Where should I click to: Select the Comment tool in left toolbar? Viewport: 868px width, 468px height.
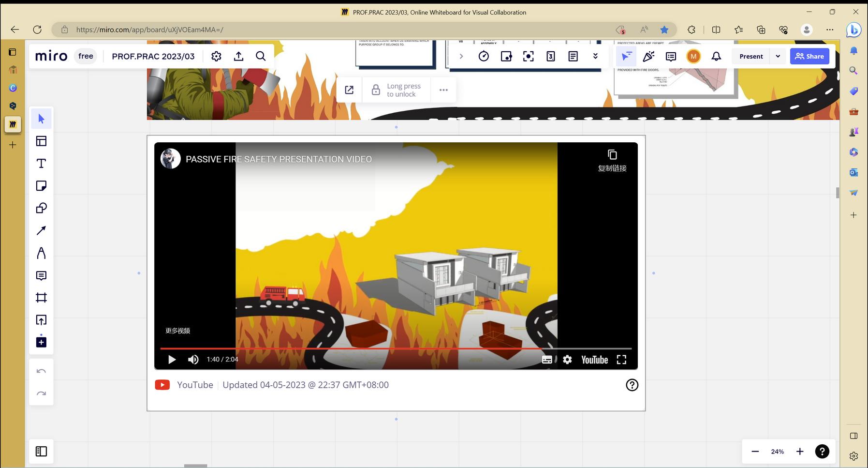point(41,275)
